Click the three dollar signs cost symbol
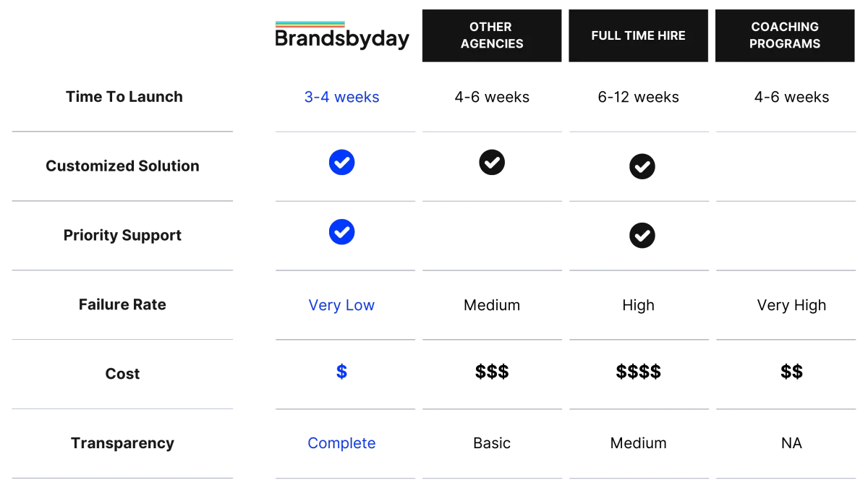868x488 pixels. pyautogui.click(x=492, y=372)
